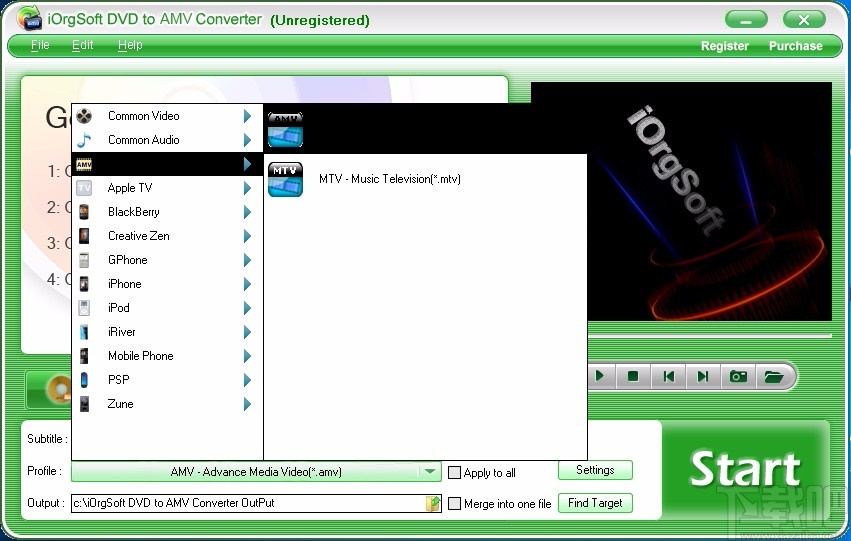This screenshot has height=541, width=851.
Task: Expand the Common Audio submenu arrow
Action: [x=247, y=140]
